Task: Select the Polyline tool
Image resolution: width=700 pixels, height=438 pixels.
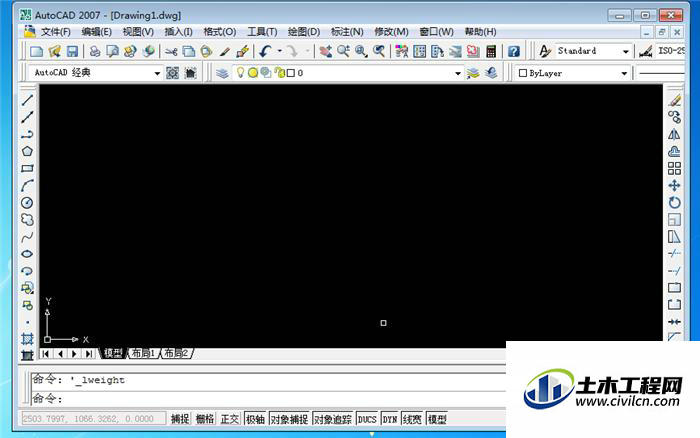Action: point(27,134)
